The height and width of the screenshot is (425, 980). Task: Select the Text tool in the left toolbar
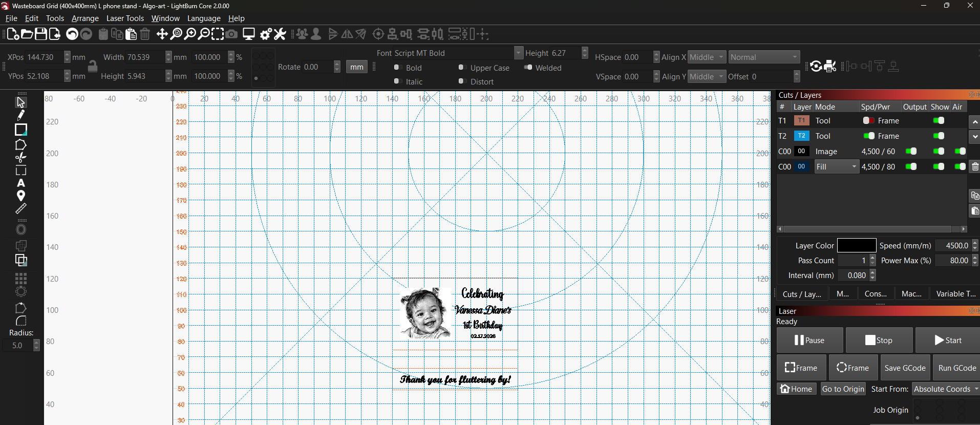point(21,183)
